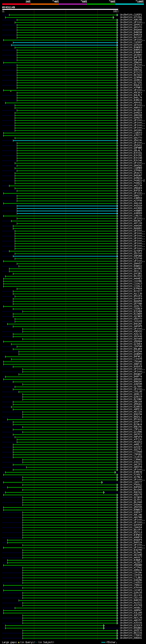Select label UniRef100_A4S734
The height and width of the screenshot is (644, 146).
tap(131, 186)
